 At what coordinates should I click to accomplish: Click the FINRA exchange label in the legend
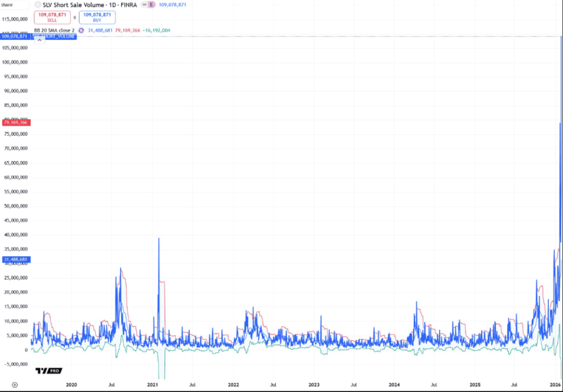(x=129, y=5)
